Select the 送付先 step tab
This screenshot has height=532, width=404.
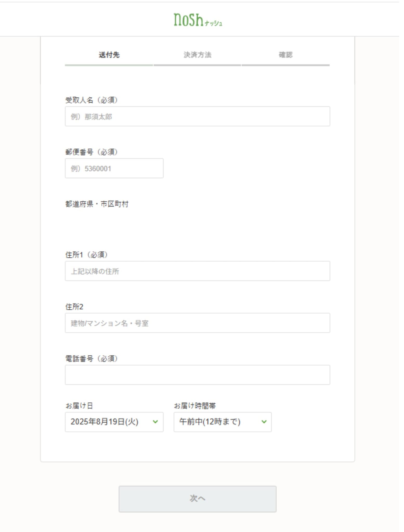(x=109, y=55)
